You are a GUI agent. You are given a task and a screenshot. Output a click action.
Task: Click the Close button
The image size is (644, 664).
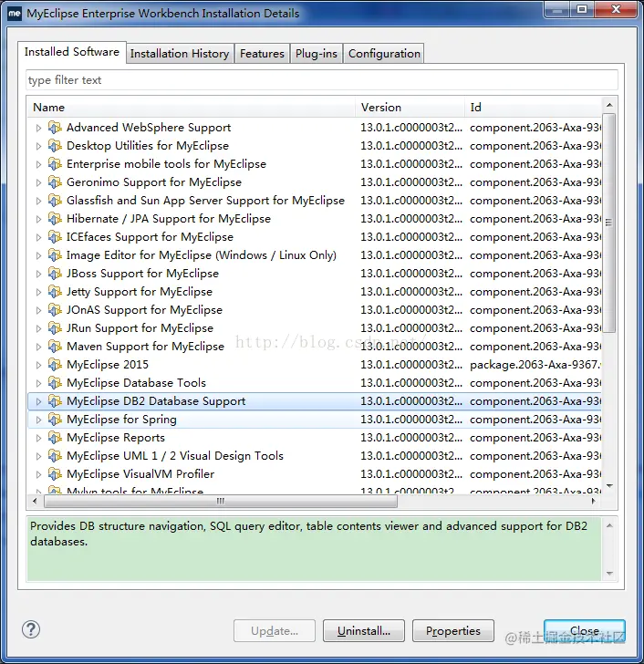585,630
